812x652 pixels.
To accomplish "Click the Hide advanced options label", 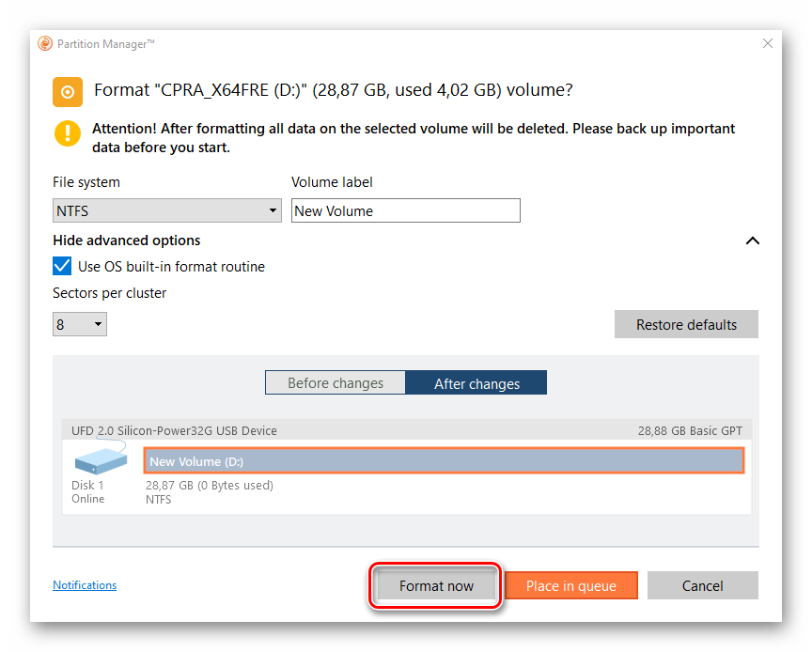I will [x=127, y=241].
